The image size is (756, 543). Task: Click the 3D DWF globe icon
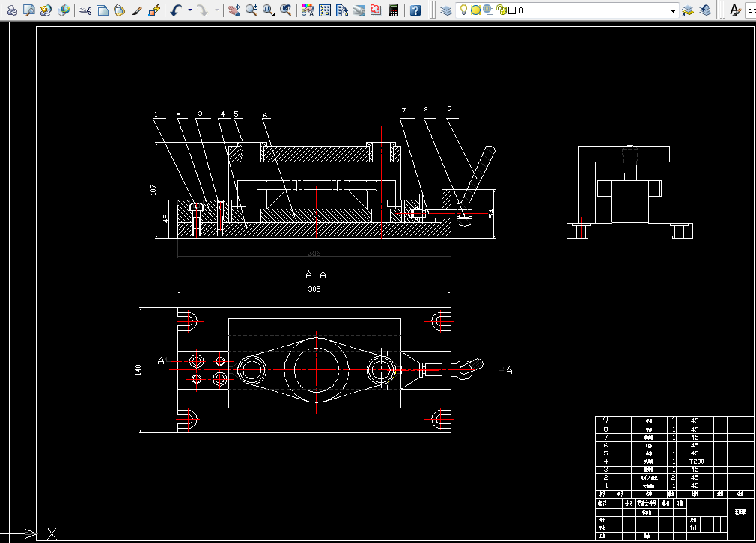[x=64, y=10]
